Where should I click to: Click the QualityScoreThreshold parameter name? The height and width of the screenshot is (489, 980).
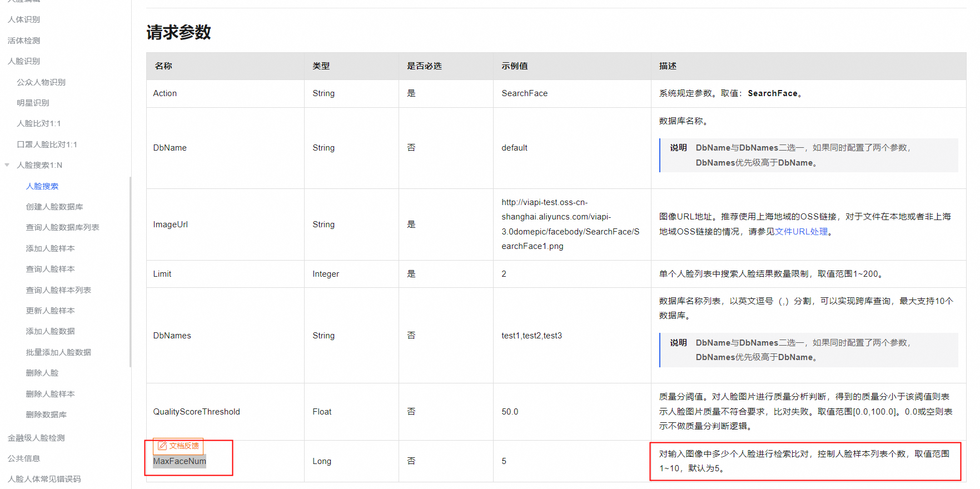click(197, 412)
